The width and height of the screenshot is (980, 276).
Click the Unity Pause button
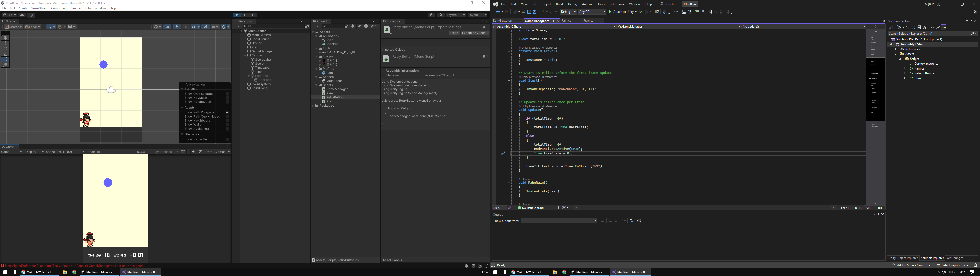[x=245, y=15]
